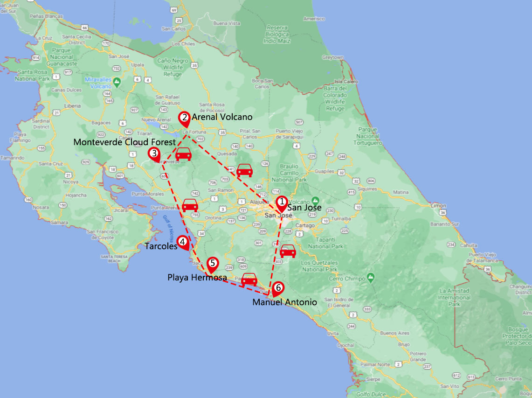Click the Manuel Antonio text label

click(284, 302)
